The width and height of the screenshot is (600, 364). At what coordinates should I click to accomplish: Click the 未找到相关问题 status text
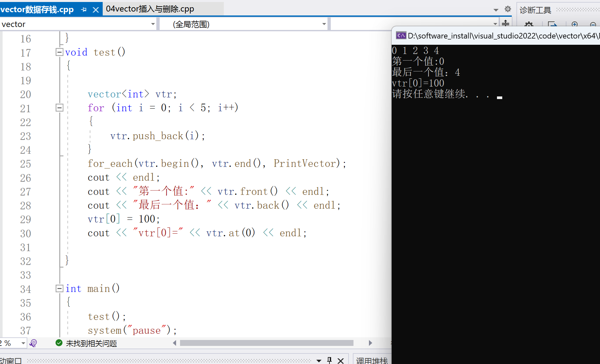(x=91, y=343)
